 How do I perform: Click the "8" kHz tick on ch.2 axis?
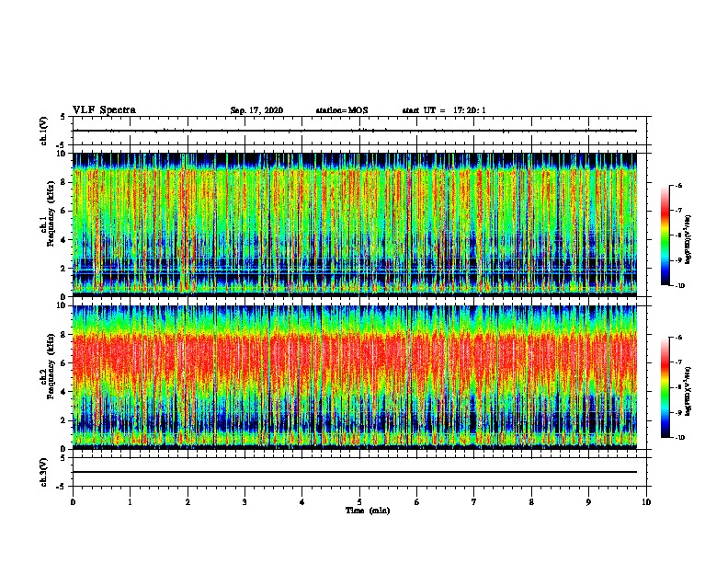[x=63, y=335]
